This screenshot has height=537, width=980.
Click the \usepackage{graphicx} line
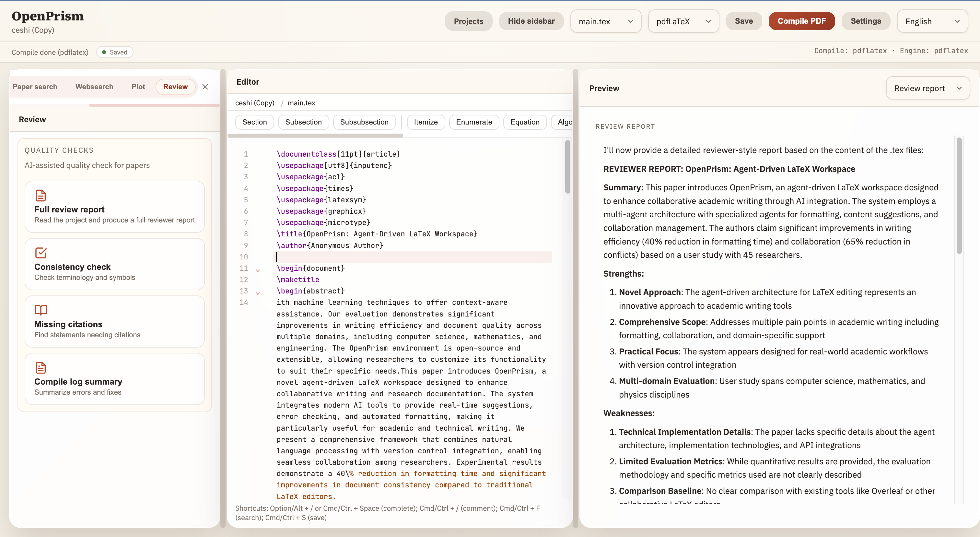[x=321, y=211]
